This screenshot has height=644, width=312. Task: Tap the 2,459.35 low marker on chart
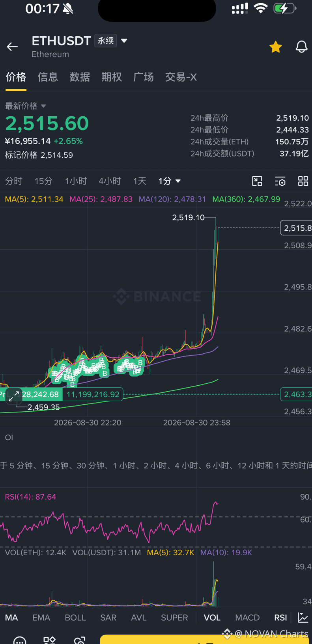[x=43, y=407]
